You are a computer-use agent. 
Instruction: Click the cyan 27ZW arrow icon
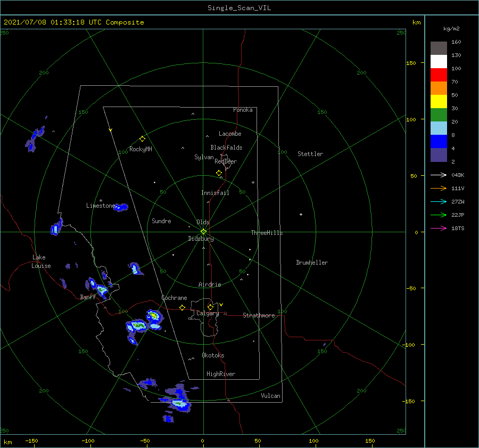click(439, 201)
